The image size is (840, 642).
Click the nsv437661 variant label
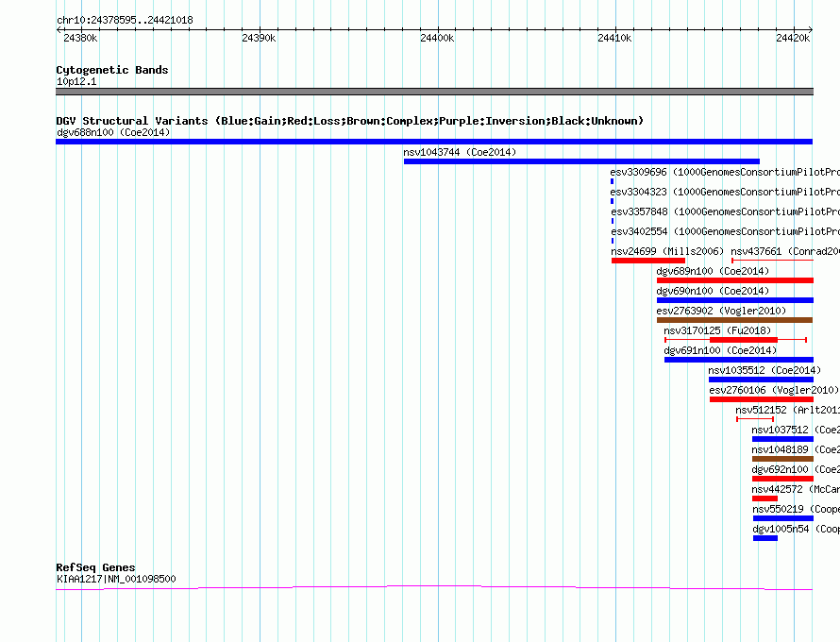(x=785, y=251)
